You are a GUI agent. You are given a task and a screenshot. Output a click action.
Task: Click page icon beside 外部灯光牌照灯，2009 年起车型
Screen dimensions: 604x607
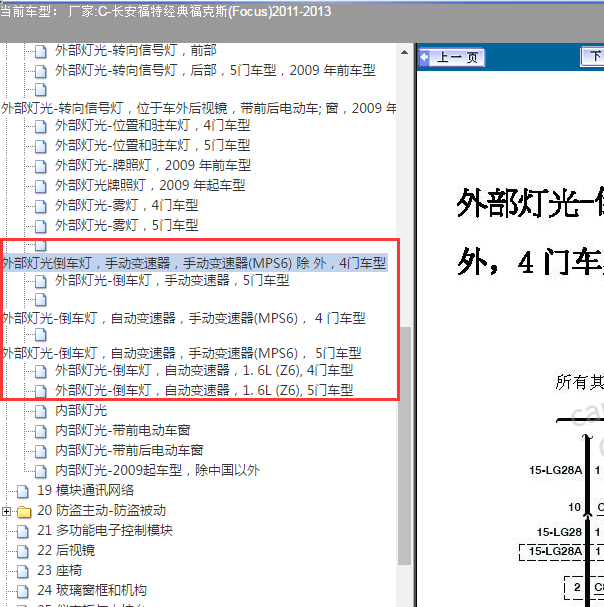click(41, 186)
